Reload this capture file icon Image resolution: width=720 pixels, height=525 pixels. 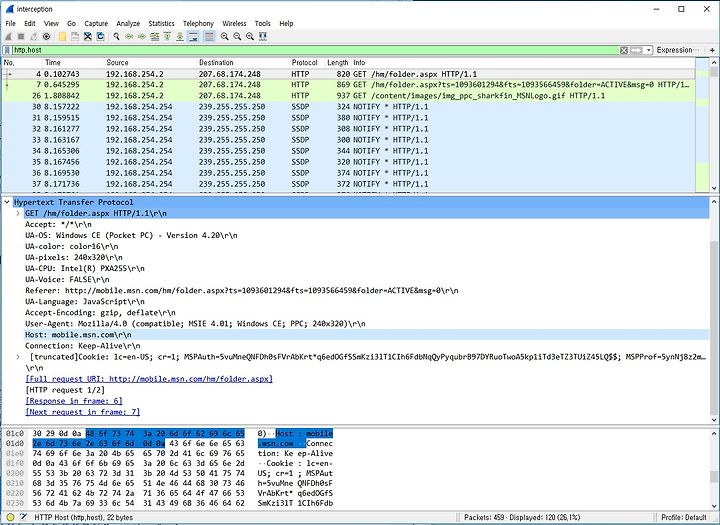(100, 37)
